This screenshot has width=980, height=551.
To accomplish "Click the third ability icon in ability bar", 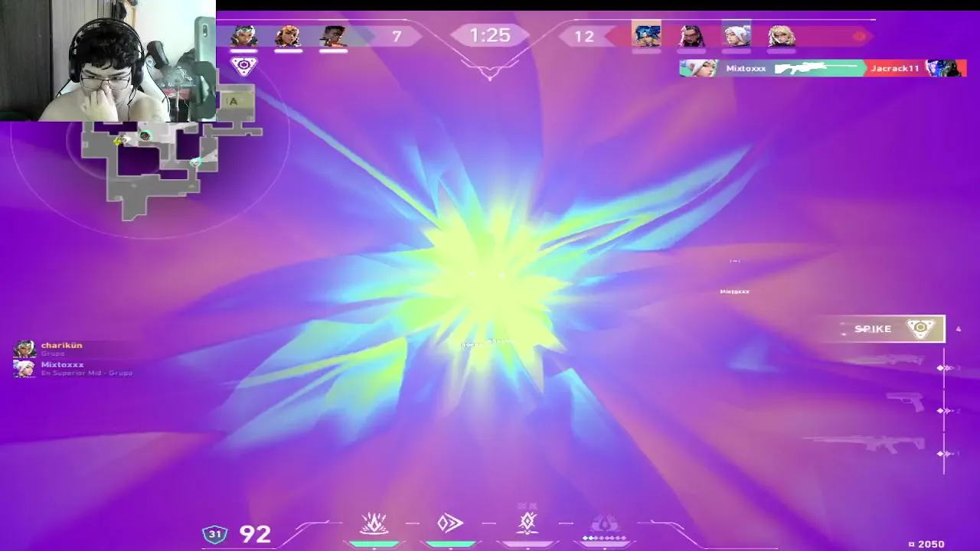I will (527, 523).
